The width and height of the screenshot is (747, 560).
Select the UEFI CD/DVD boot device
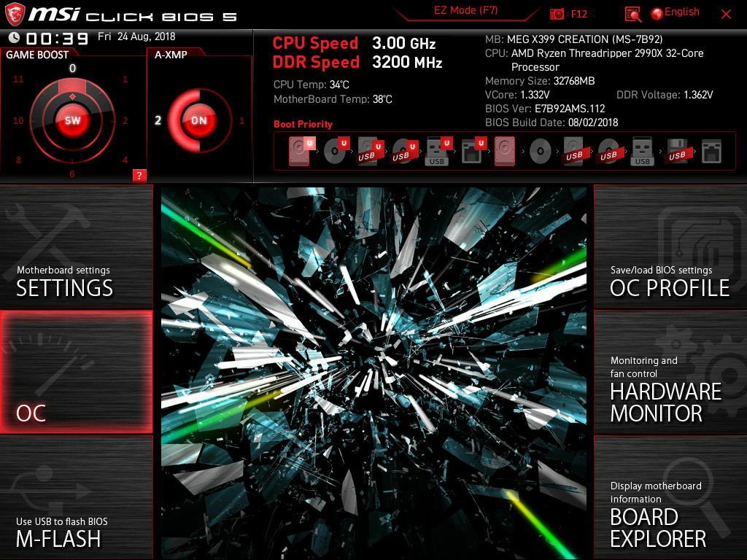click(337, 151)
